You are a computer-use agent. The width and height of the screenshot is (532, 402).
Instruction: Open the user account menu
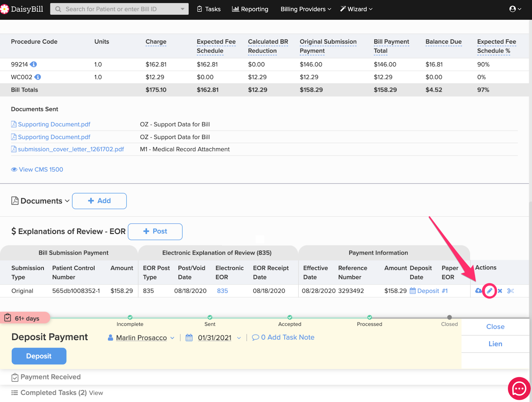click(x=515, y=9)
